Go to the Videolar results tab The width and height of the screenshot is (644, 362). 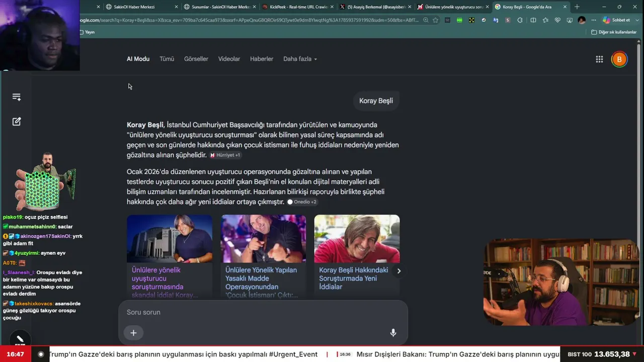point(229,59)
